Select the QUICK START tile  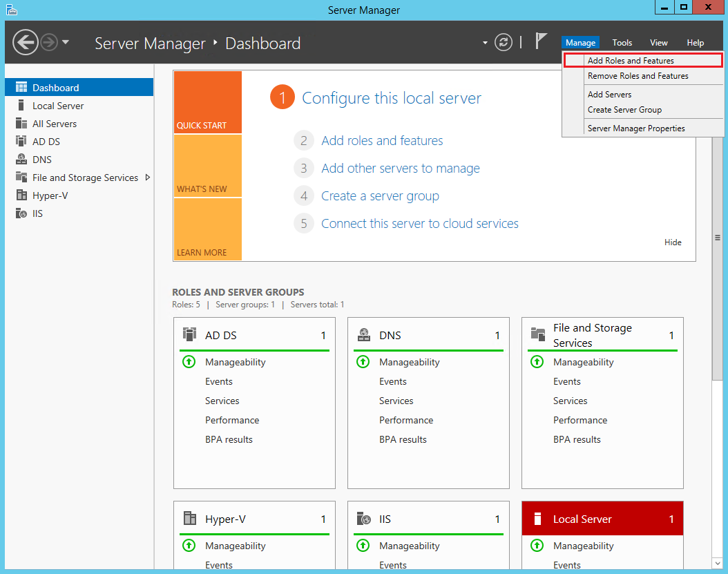point(207,102)
